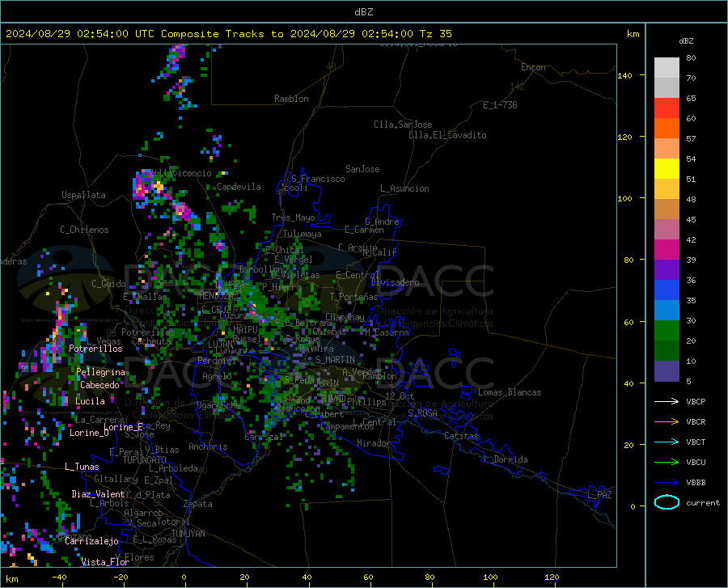
Task: Click the blue VBBB arrow legend symbol
Action: point(667,482)
